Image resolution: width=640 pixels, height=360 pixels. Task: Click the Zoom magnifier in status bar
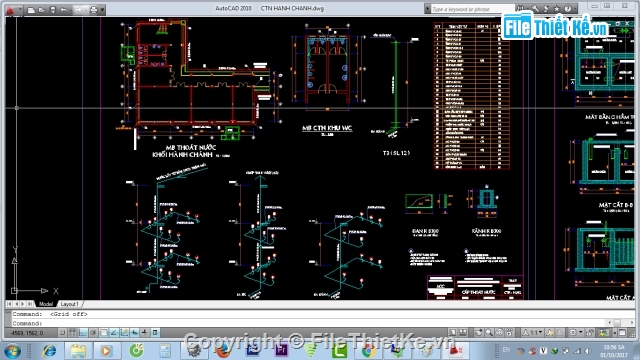tap(489, 333)
